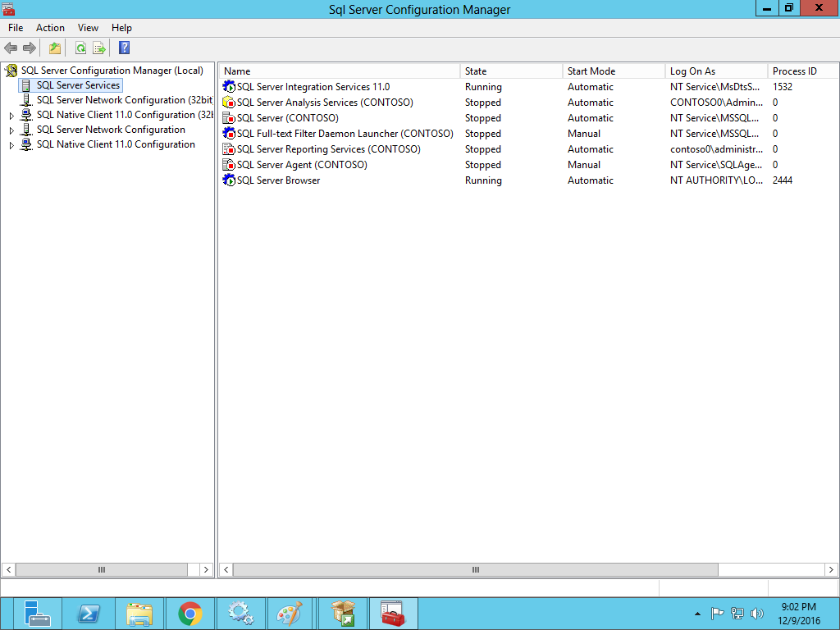The height and width of the screenshot is (630, 840).
Task: Sort by the Process ID column header
Action: pyautogui.click(x=803, y=71)
